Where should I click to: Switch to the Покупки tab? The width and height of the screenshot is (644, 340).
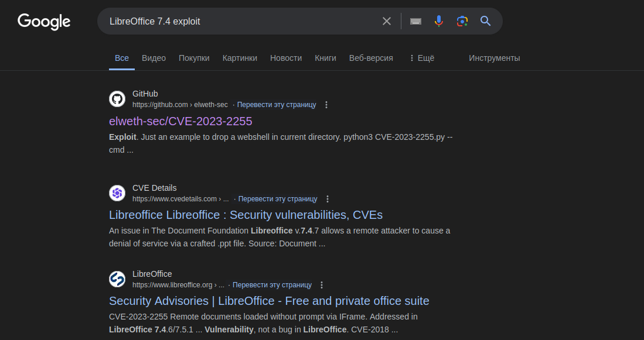194,59
